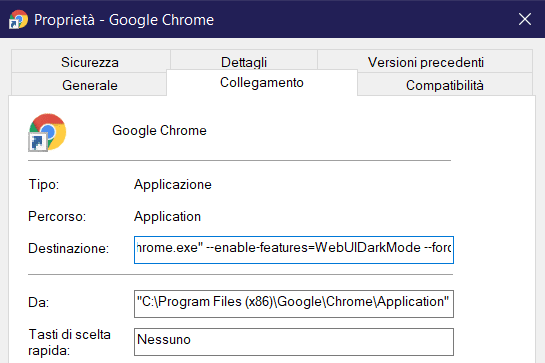This screenshot has height=363, width=545.
Task: Open the Sicurezza tab
Action: click(90, 62)
